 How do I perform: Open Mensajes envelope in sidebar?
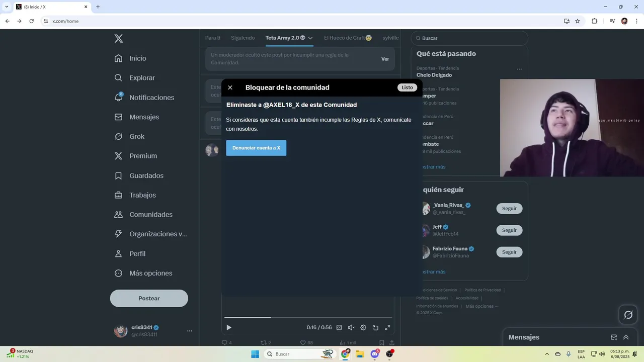point(118,117)
